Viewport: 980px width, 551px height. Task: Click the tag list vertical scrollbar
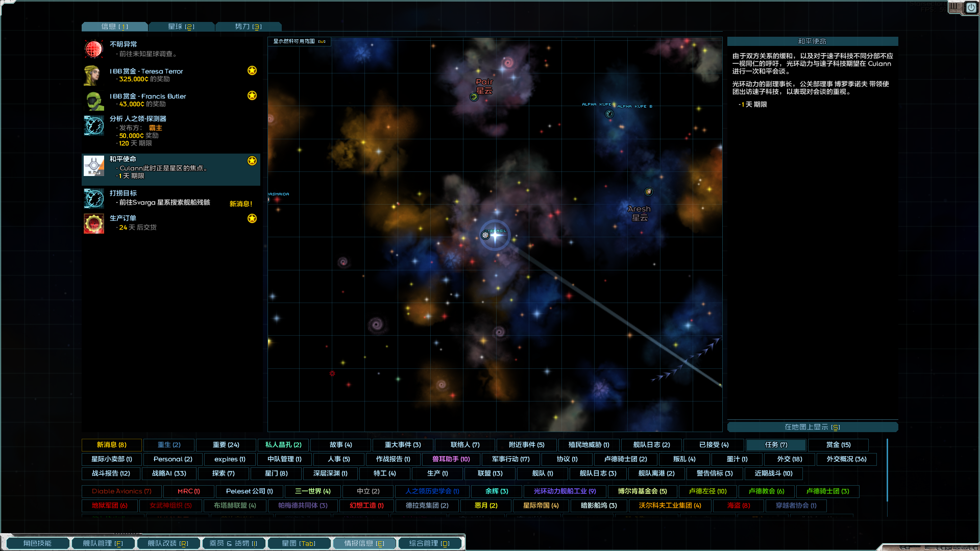(x=888, y=469)
